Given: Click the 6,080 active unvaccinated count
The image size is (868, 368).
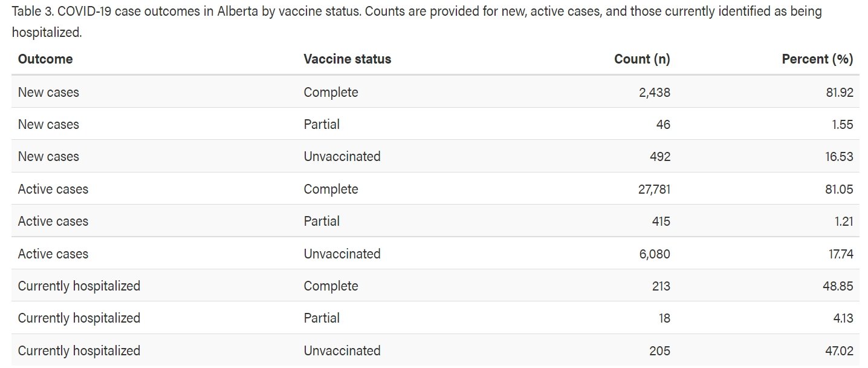Looking at the screenshot, I should coord(655,254).
